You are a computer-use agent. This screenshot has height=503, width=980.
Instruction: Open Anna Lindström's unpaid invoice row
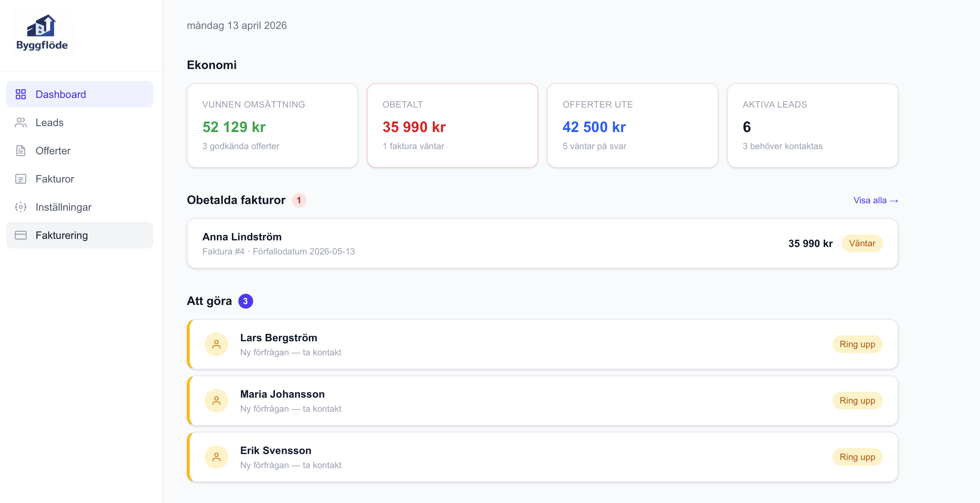[457, 243]
